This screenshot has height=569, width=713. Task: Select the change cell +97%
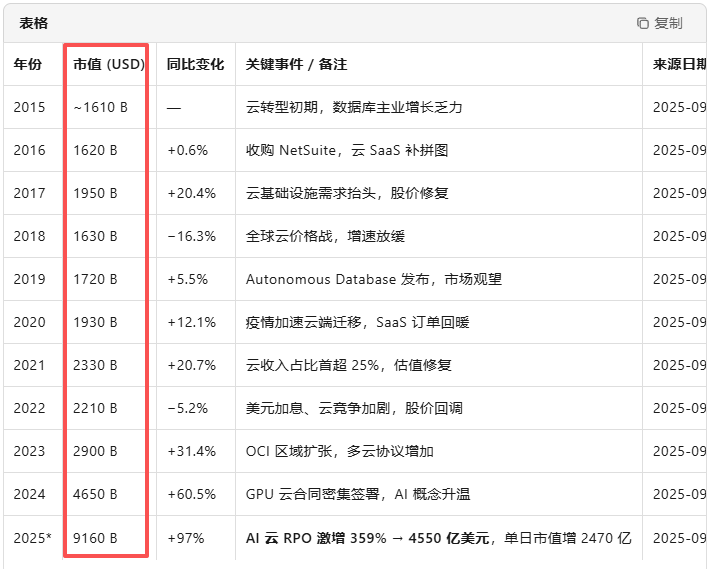(186, 538)
